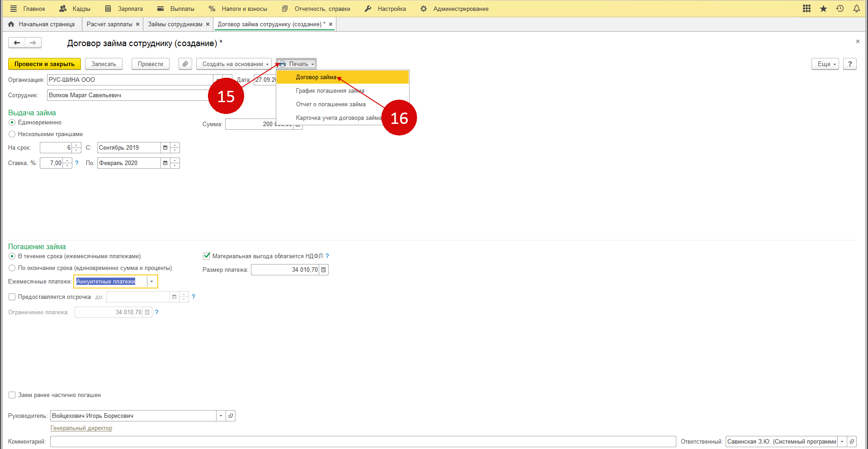Adjust На срок stepper arrows
The width and height of the screenshot is (868, 449).
77,147
